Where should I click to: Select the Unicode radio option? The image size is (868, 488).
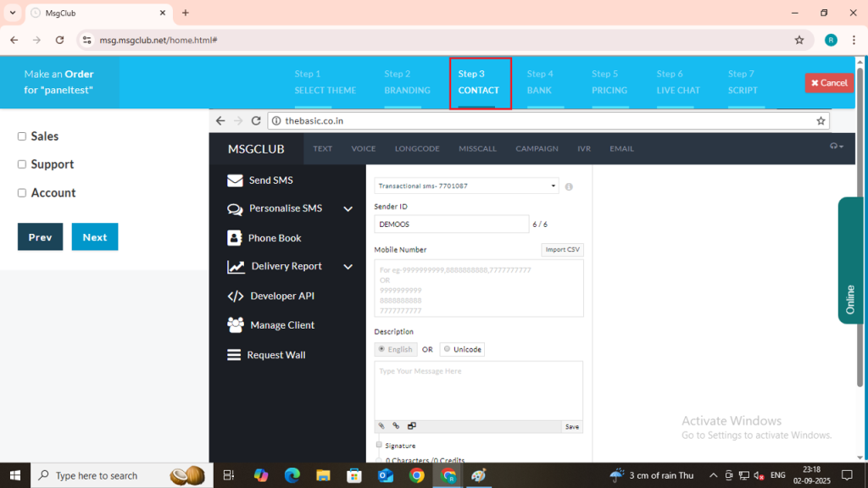(x=448, y=349)
